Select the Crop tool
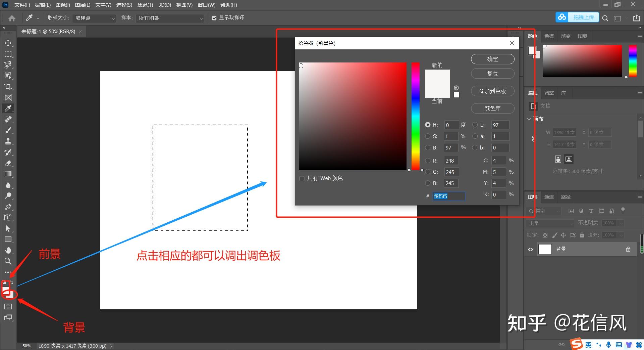The image size is (644, 350). (x=8, y=87)
